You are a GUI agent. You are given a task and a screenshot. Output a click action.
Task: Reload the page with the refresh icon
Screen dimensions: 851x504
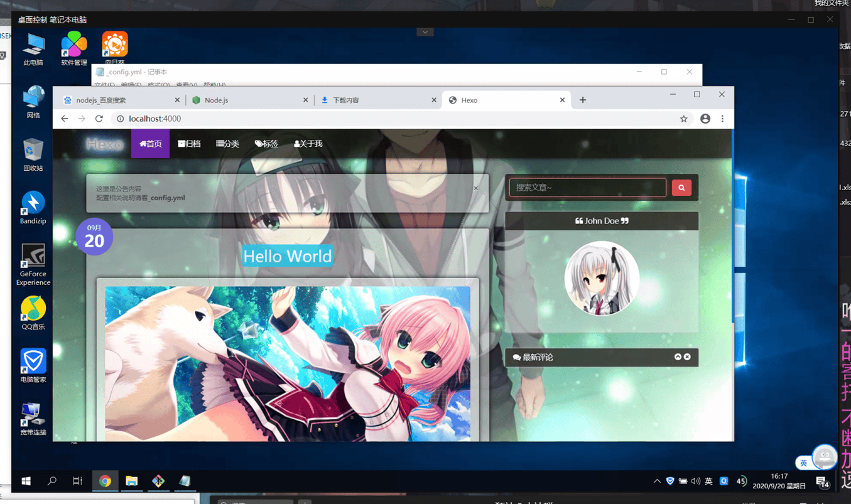coord(99,119)
